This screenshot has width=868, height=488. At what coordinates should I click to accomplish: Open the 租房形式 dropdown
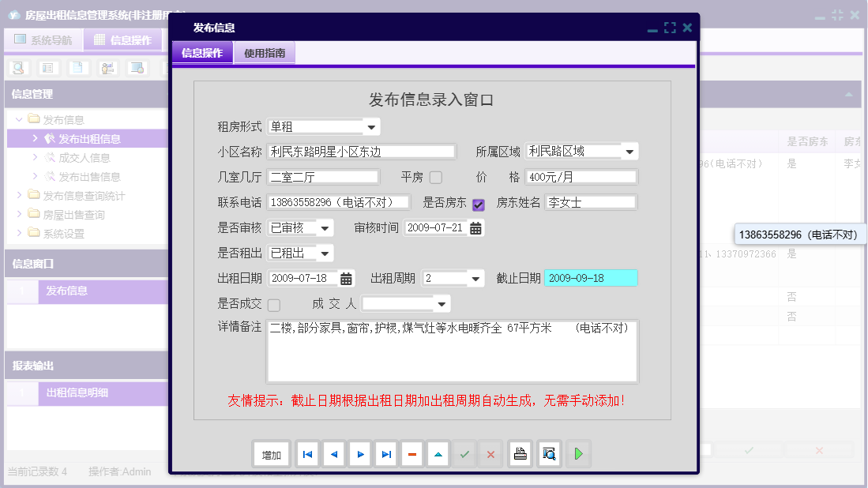[370, 126]
